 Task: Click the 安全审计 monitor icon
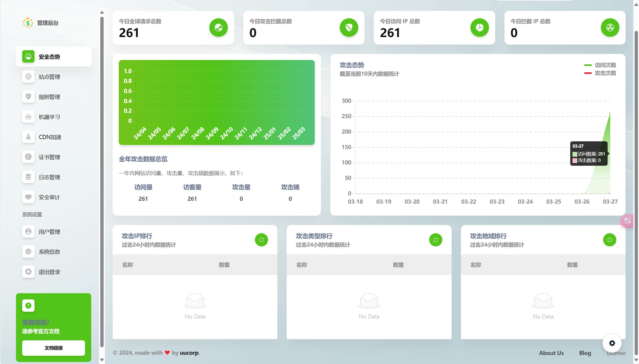28,197
